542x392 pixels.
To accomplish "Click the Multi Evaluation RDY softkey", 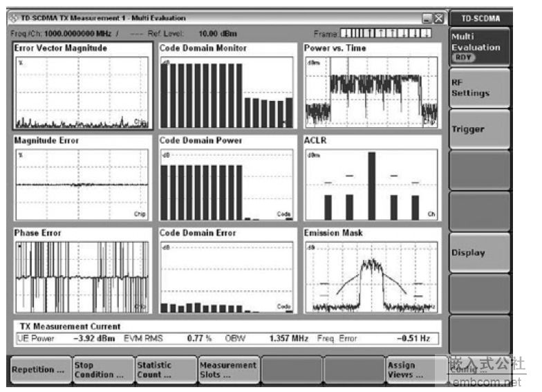I will tap(479, 47).
